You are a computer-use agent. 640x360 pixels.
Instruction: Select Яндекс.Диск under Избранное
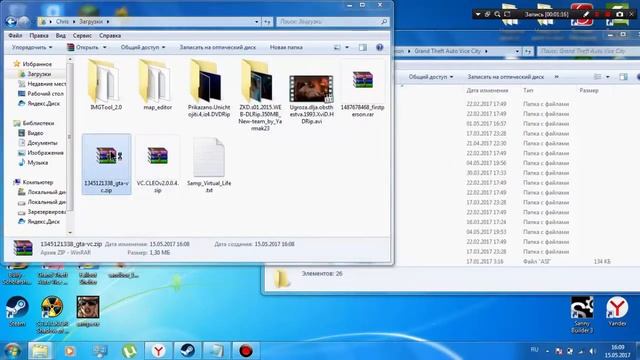click(39, 103)
